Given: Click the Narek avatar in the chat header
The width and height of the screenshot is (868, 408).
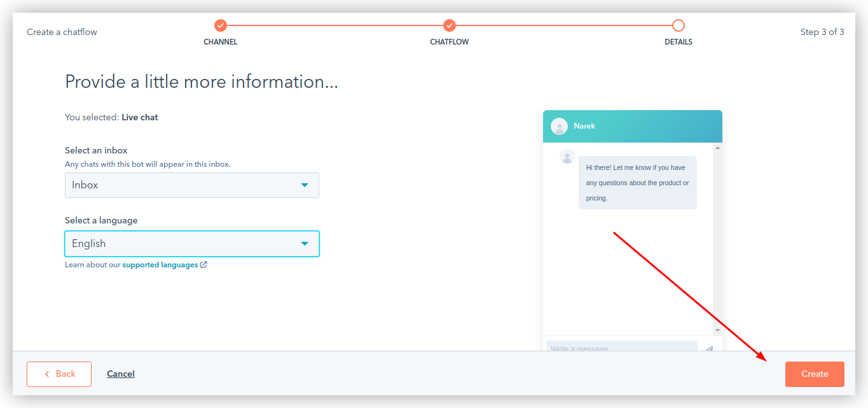Looking at the screenshot, I should coord(559,126).
